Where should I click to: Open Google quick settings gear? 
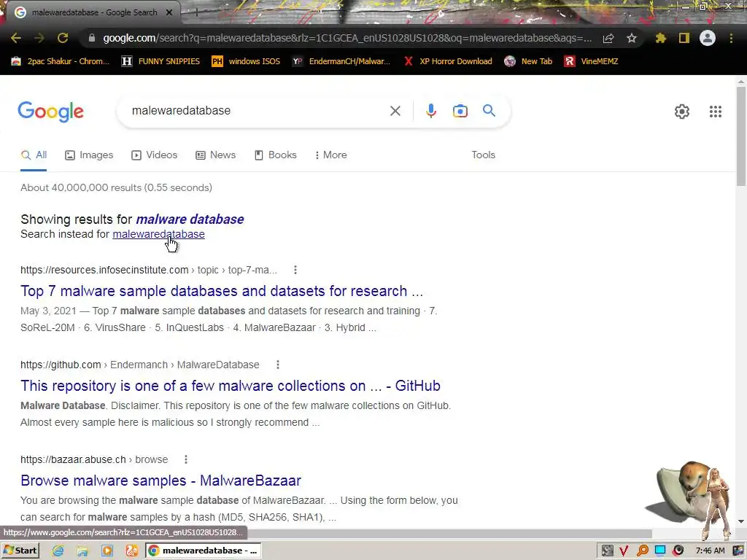pos(682,112)
